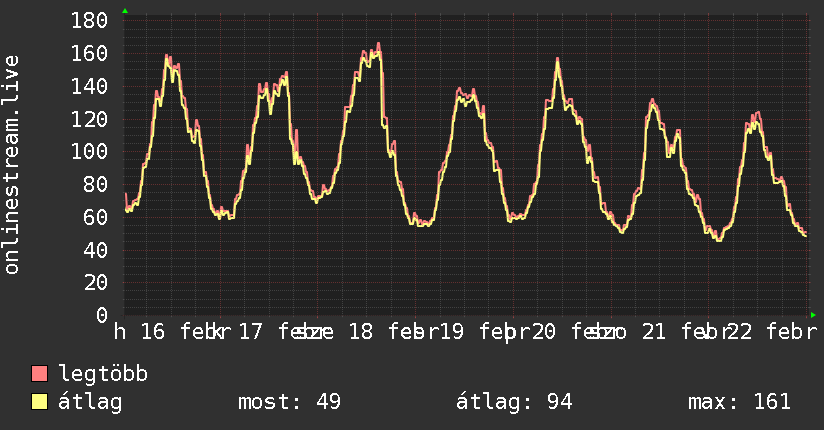Click the 60 y-axis label
This screenshot has width=824, height=430.
(96, 217)
